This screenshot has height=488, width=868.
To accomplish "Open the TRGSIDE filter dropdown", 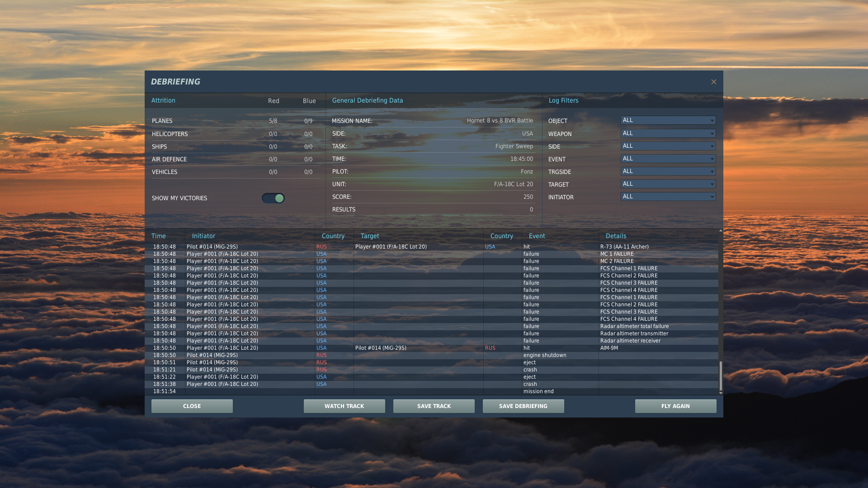I will (668, 171).
